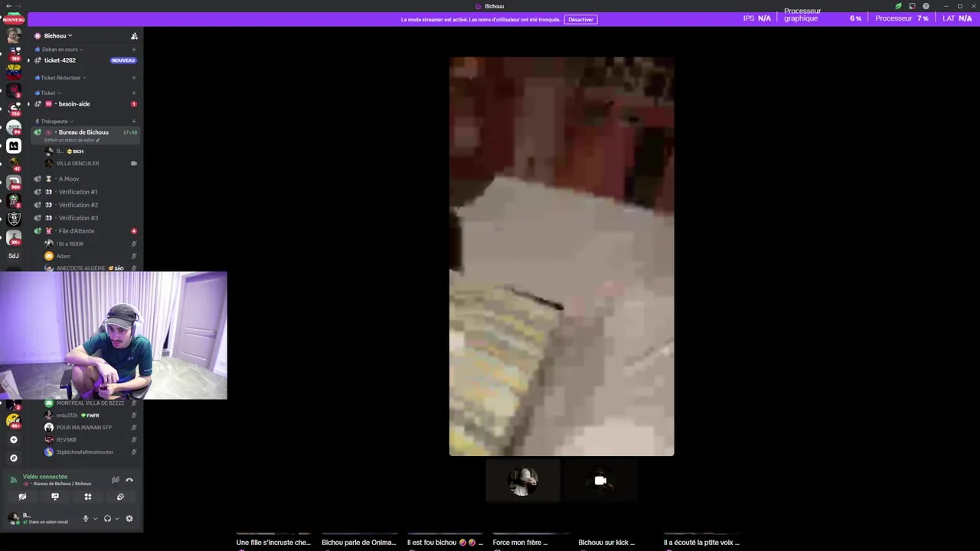The height and width of the screenshot is (551, 980).
Task: Click the share your screen icon
Action: (55, 497)
